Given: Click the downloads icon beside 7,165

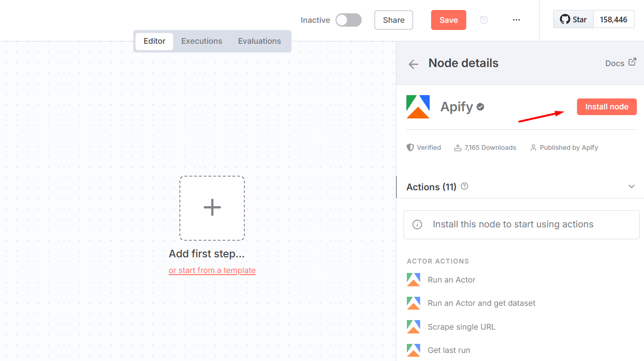Looking at the screenshot, I should tap(458, 147).
